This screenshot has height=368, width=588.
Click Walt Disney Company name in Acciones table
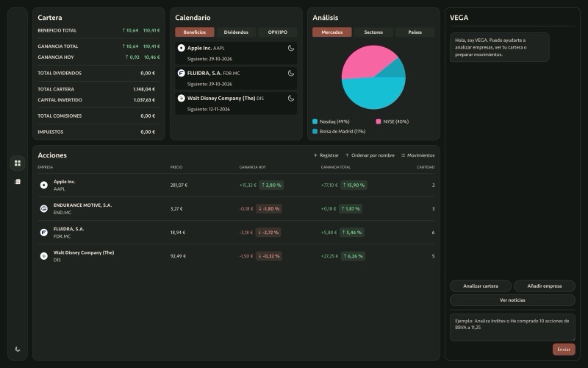coord(84,252)
